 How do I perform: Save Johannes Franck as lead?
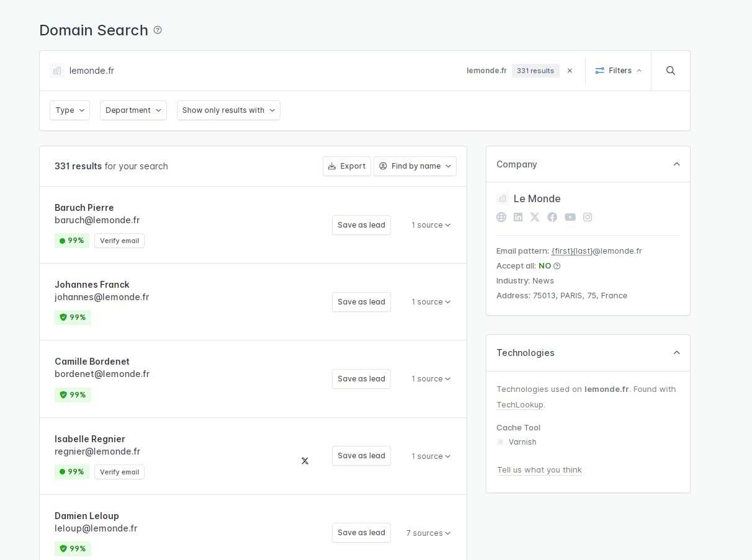(361, 302)
